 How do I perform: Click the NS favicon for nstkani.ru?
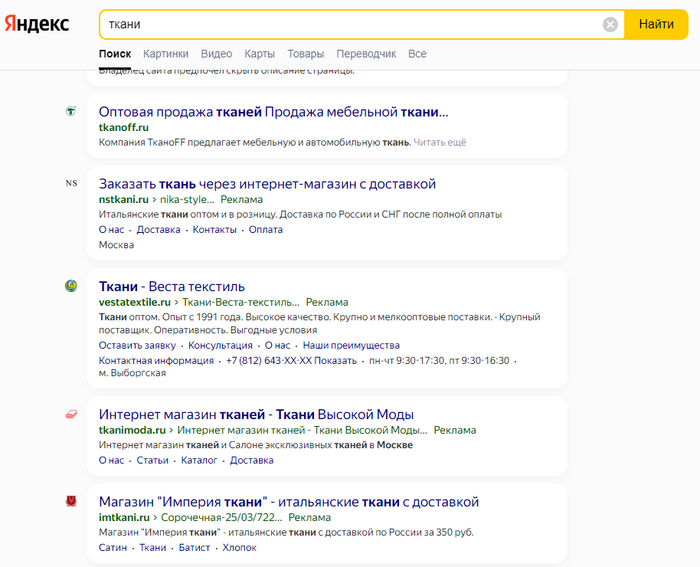pos(71,184)
